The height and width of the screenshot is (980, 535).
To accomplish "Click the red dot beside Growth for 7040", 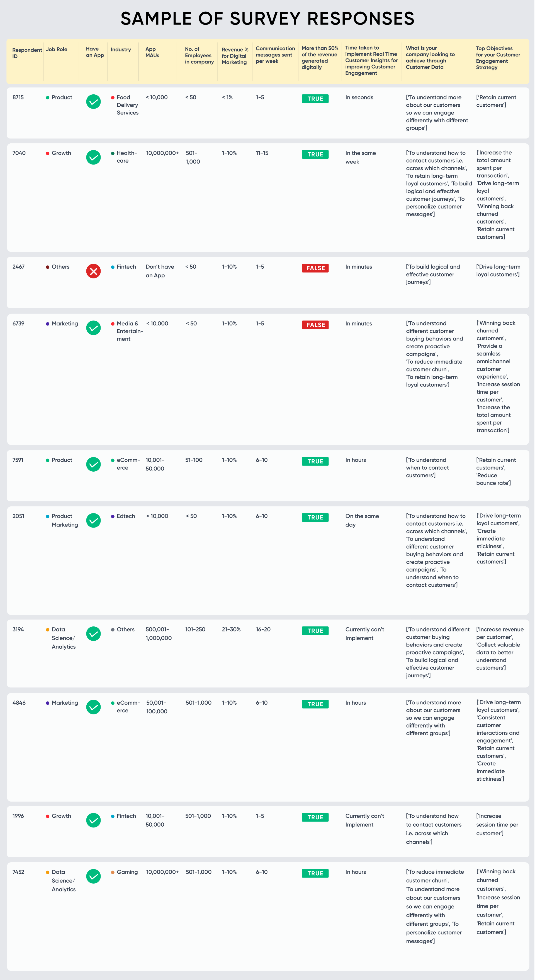I will pyautogui.click(x=48, y=153).
